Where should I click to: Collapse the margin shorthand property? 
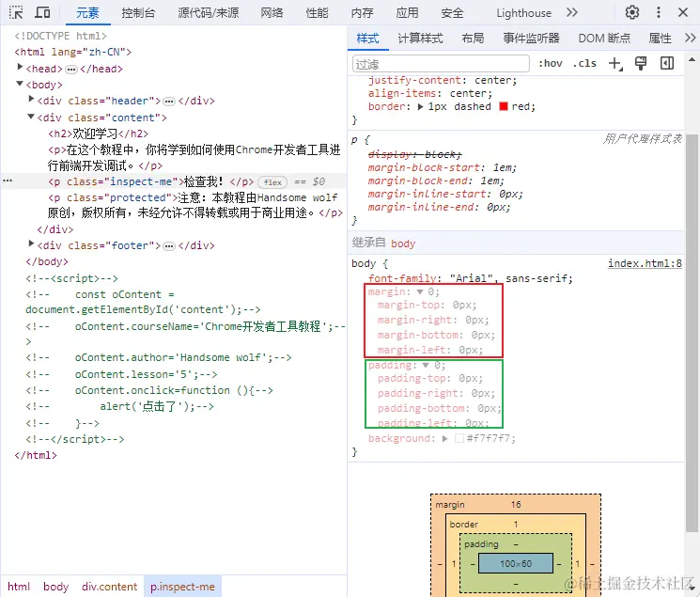coord(420,292)
